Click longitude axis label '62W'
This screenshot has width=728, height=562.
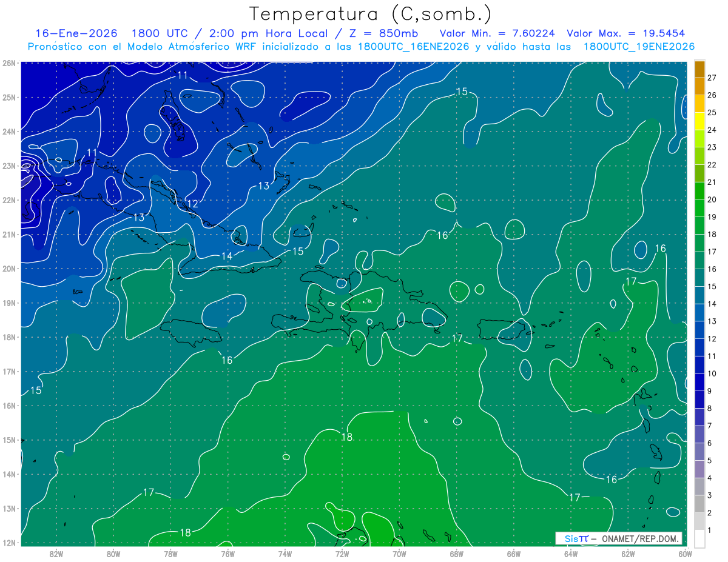point(628,554)
